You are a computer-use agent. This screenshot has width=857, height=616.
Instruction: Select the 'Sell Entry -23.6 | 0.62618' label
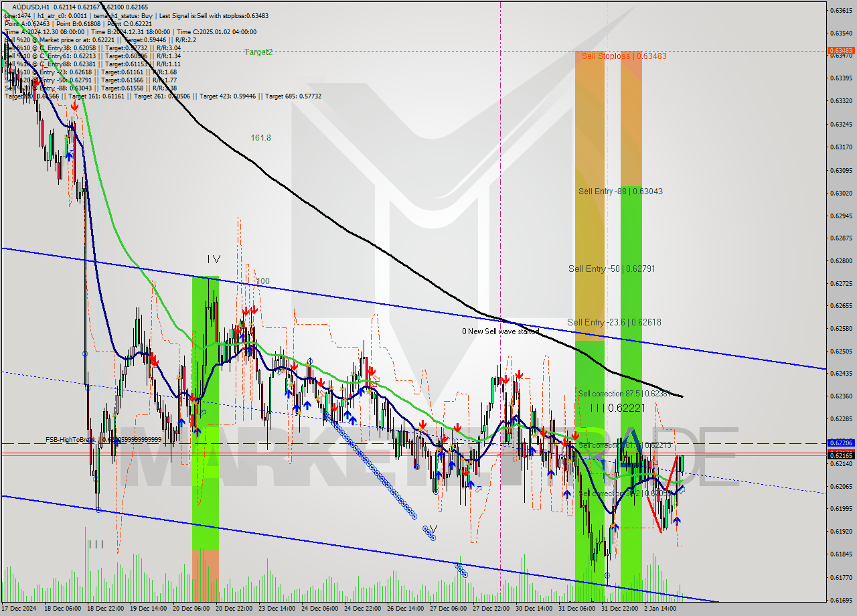614,322
